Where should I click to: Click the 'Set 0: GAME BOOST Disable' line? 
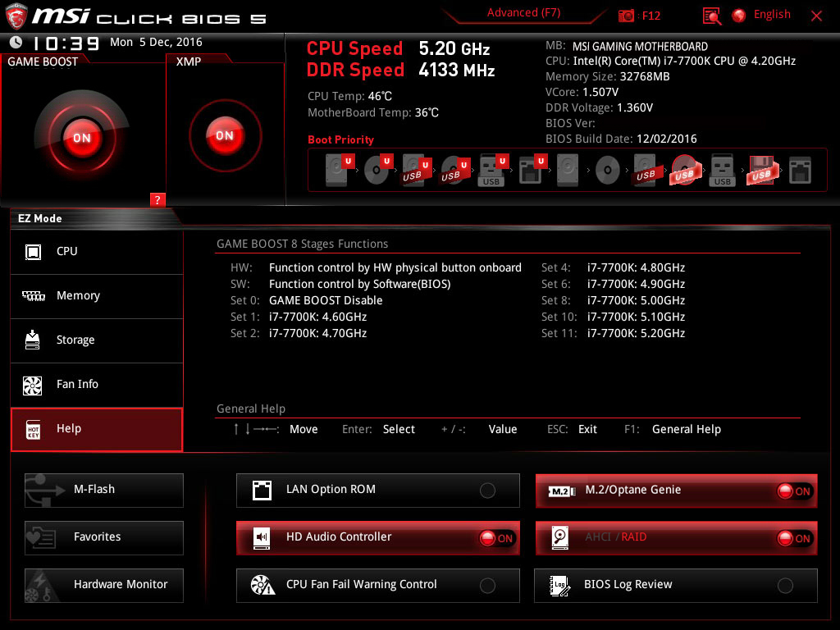pos(307,300)
